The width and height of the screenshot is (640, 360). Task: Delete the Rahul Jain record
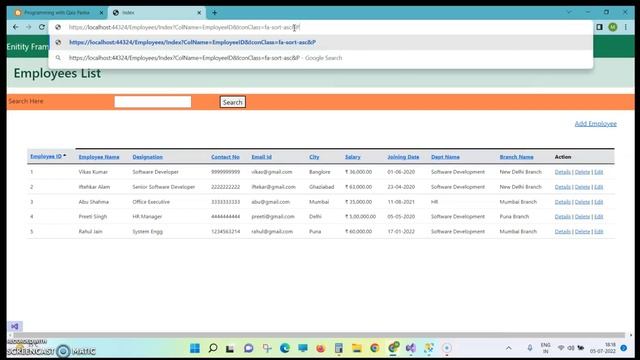click(x=582, y=231)
